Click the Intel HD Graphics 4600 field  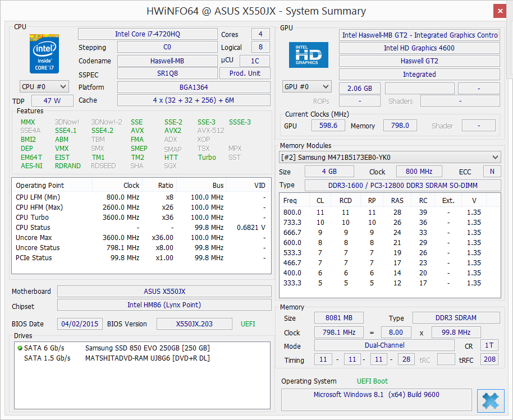419,48
